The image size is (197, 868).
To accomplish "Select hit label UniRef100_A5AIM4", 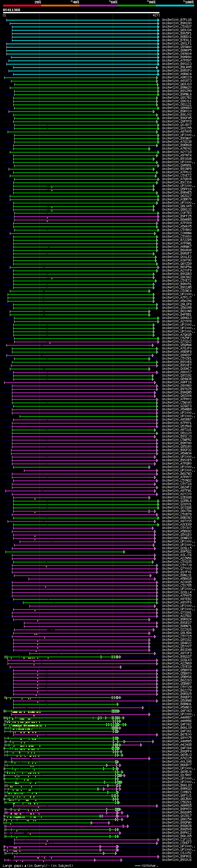I will 177,301.
